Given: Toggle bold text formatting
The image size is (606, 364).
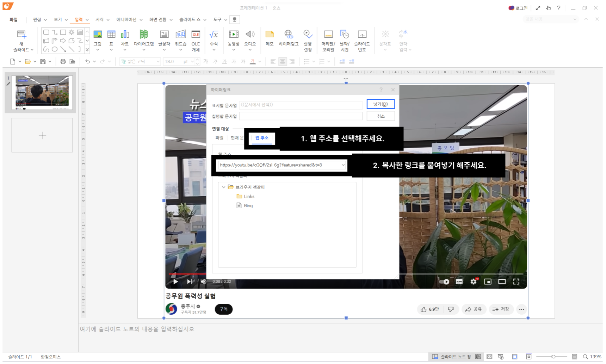Looking at the screenshot, I should [x=206, y=61].
